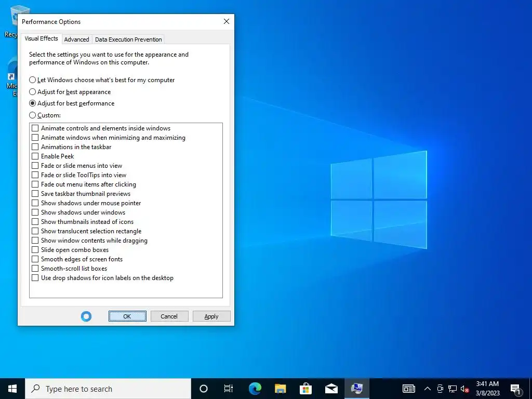The image size is (532, 399).
Task: Enable Show thumbnails instead of icons
Action: coord(35,221)
